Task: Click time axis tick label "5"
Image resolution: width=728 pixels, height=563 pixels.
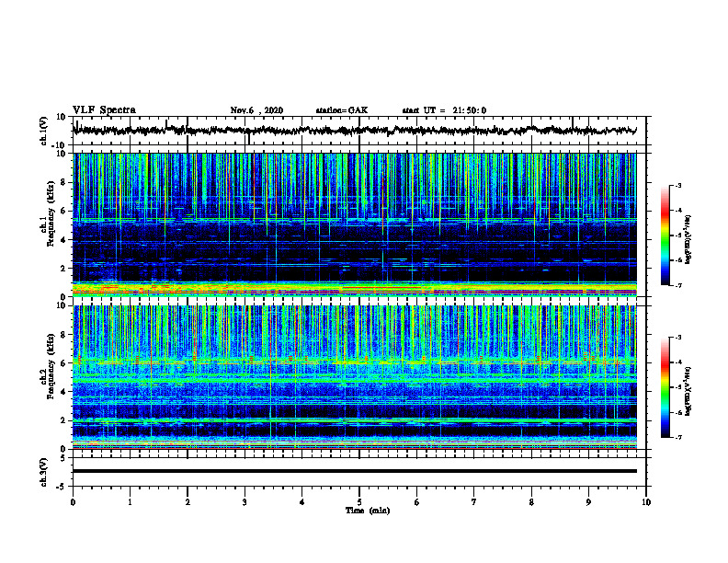Action: click(x=359, y=502)
